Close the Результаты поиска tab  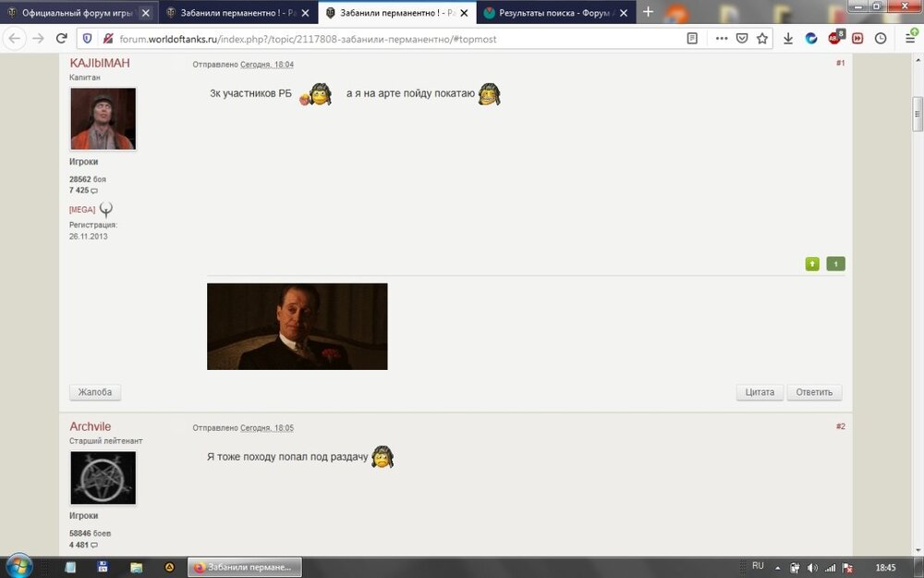pos(624,12)
